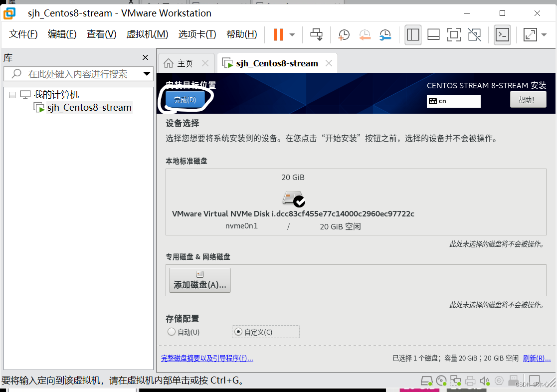Switch to the sjh_Centos8-stream tab
This screenshot has width=557, height=392.
point(277,63)
